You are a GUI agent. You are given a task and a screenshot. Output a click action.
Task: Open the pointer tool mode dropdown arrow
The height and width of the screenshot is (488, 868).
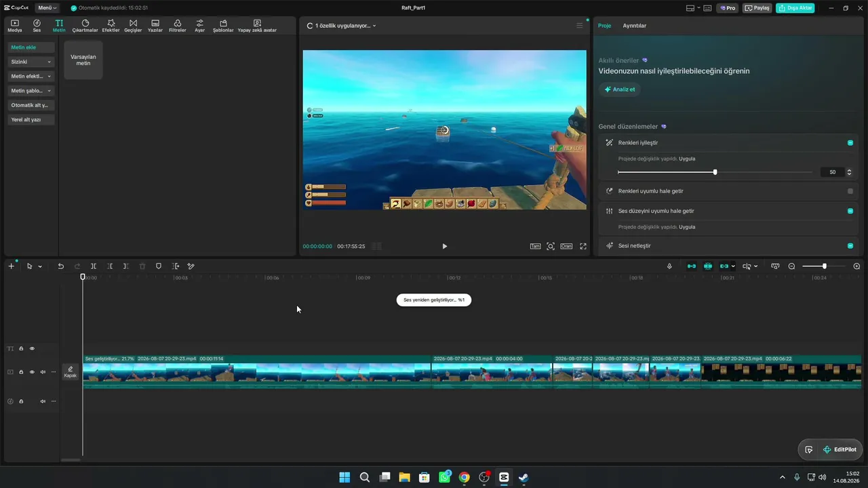coord(40,266)
